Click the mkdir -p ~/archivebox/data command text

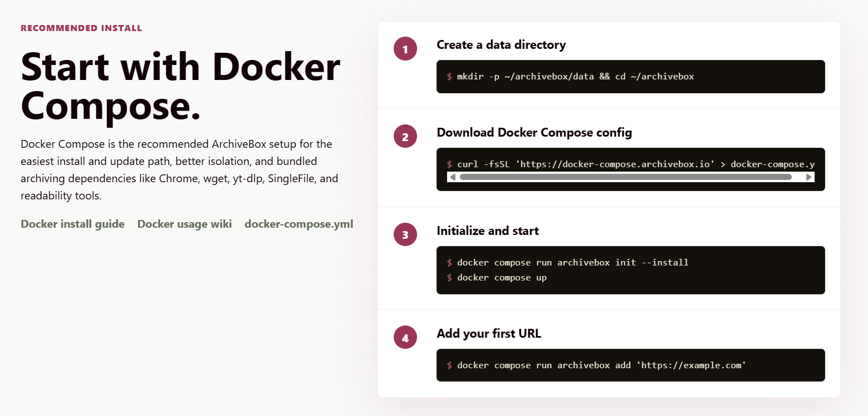(576, 77)
